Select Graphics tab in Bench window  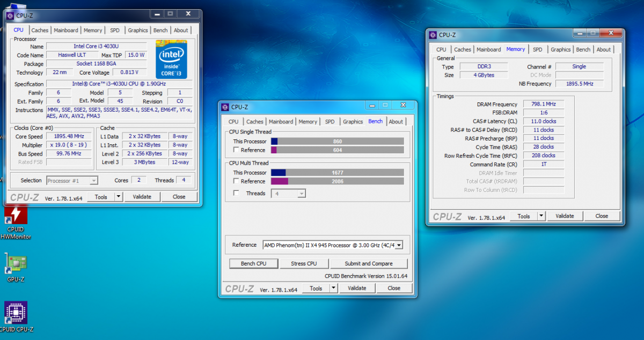[x=353, y=122]
